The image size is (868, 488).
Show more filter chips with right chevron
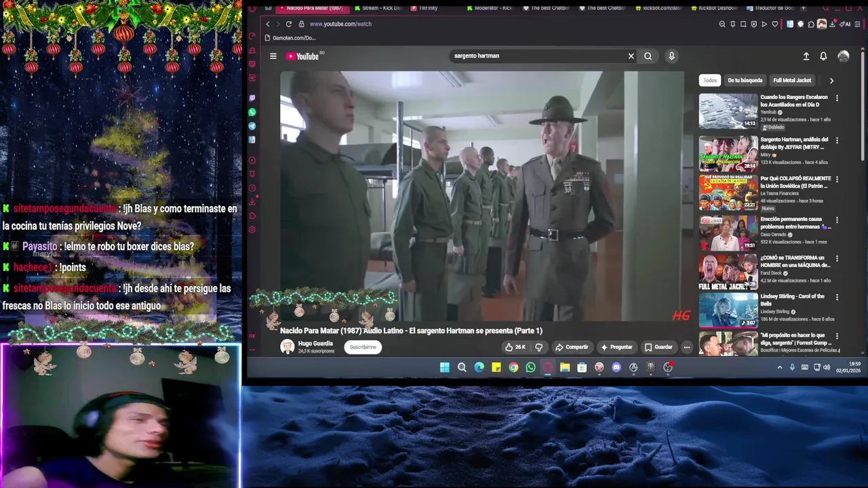click(831, 81)
